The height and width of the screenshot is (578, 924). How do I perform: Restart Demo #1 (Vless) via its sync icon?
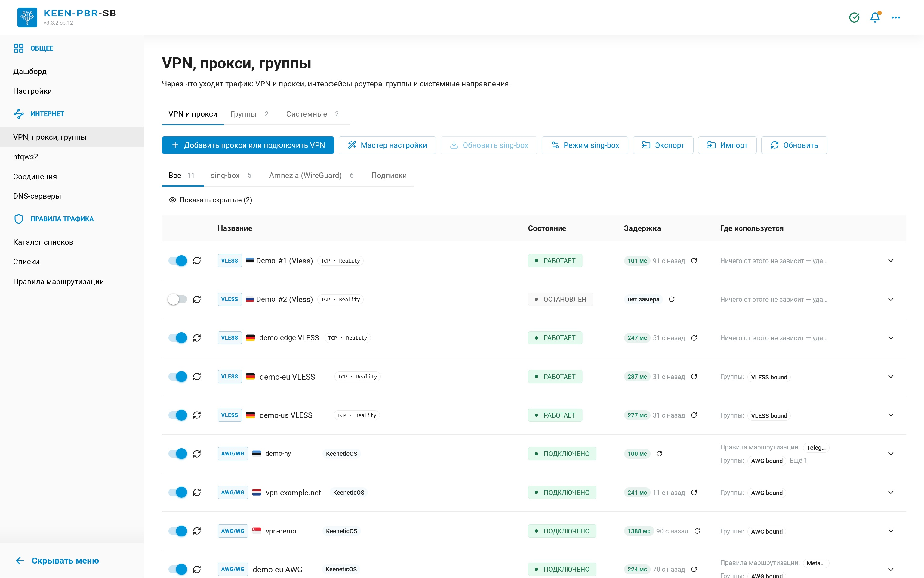click(197, 260)
